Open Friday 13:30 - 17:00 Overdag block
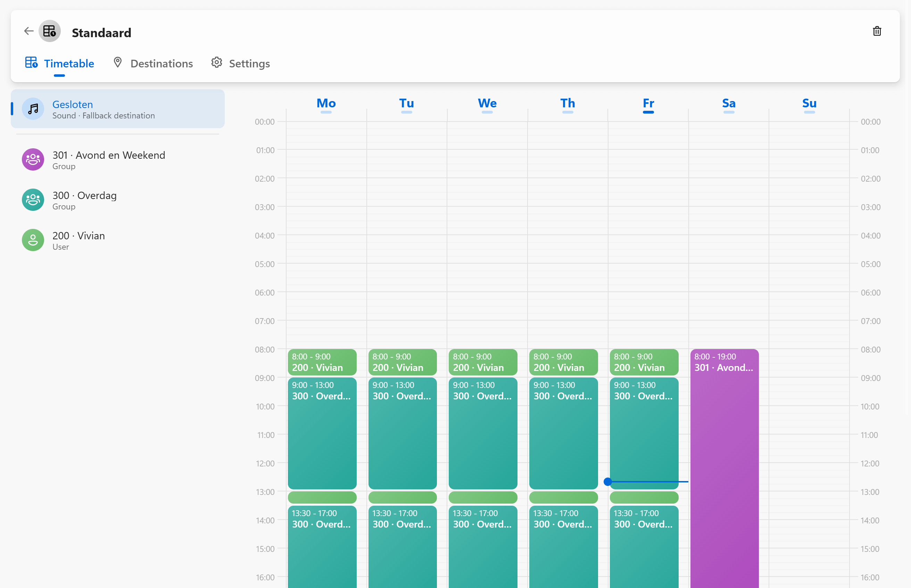Image resolution: width=911 pixels, height=588 pixels. point(644,547)
